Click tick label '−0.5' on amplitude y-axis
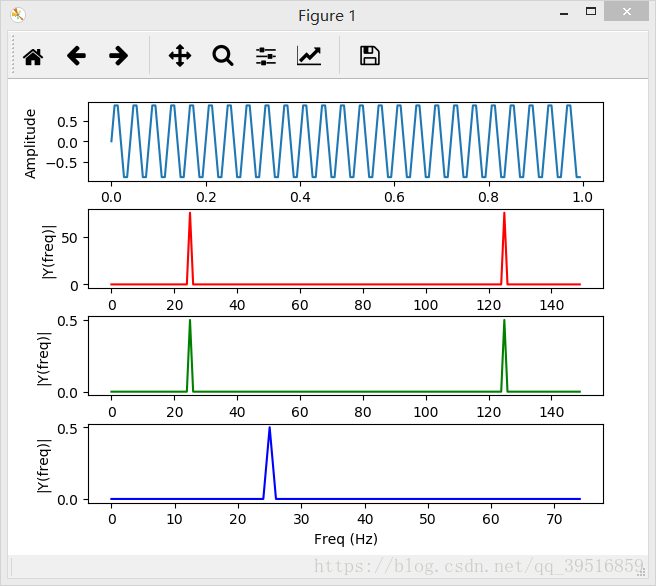Viewport: 656px width, 586px height. (62, 163)
